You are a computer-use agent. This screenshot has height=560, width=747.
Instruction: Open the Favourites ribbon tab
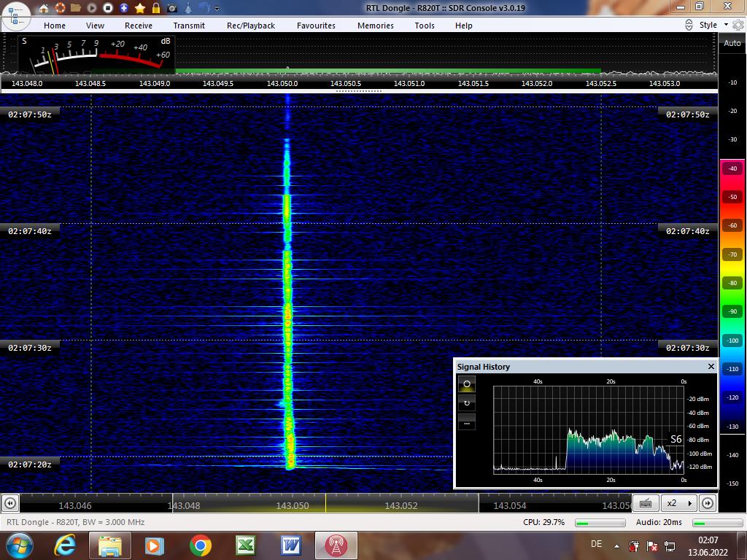317,26
